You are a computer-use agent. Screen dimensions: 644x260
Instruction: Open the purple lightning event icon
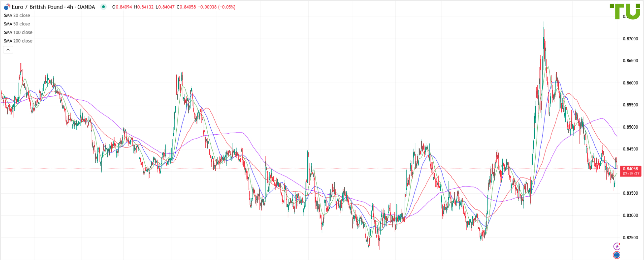(x=616, y=246)
